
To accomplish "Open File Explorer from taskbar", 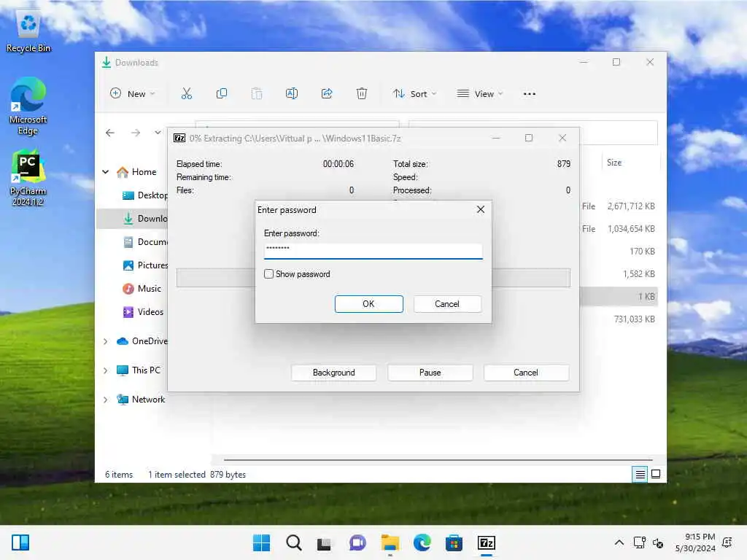I will pos(390,542).
